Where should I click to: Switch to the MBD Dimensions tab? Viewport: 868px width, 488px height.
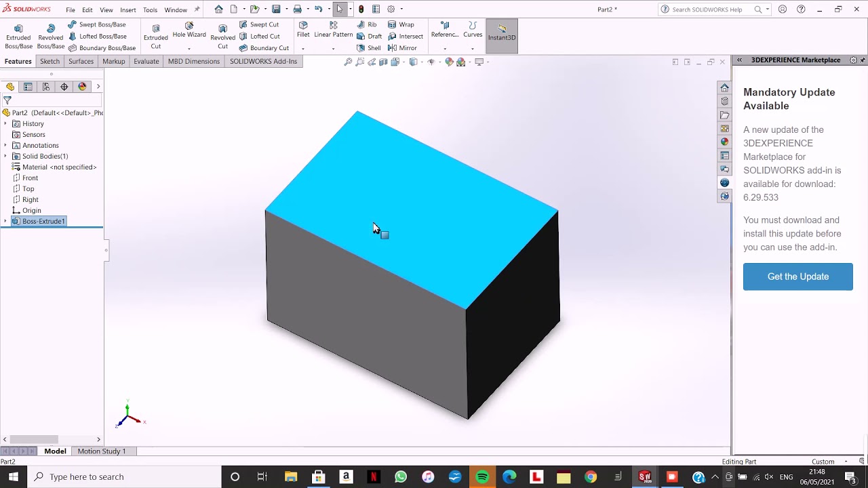[x=194, y=61]
